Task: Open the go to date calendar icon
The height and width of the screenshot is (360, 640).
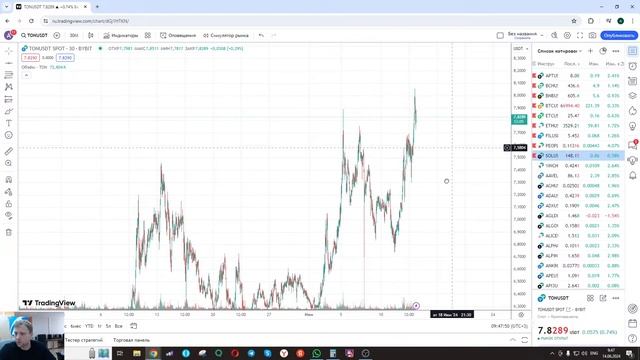Action: [x=133, y=326]
